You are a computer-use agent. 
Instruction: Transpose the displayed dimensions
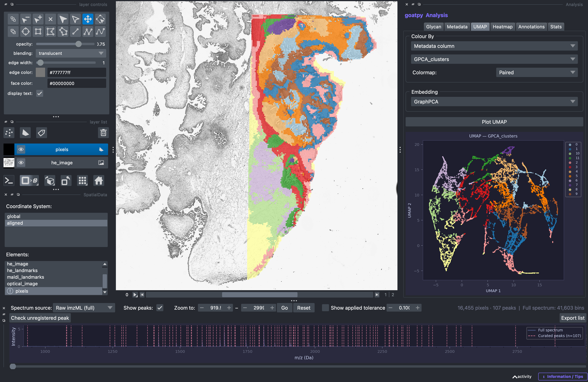coord(66,181)
